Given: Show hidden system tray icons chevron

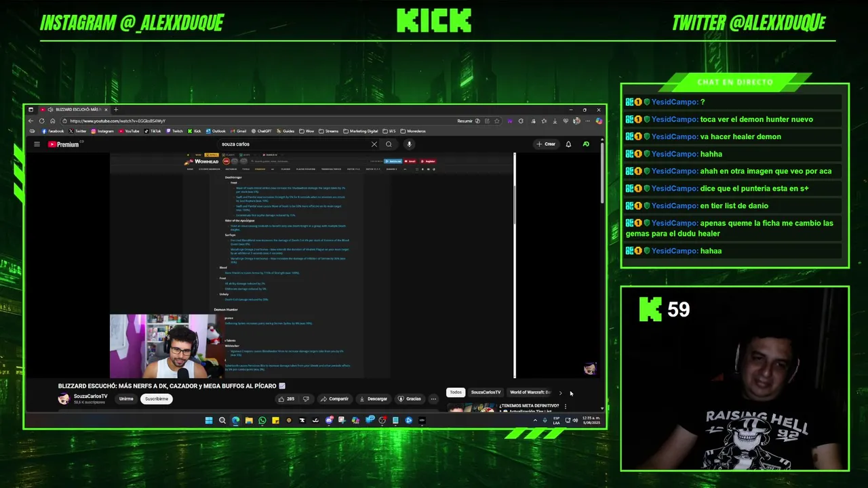Looking at the screenshot, I should point(535,420).
